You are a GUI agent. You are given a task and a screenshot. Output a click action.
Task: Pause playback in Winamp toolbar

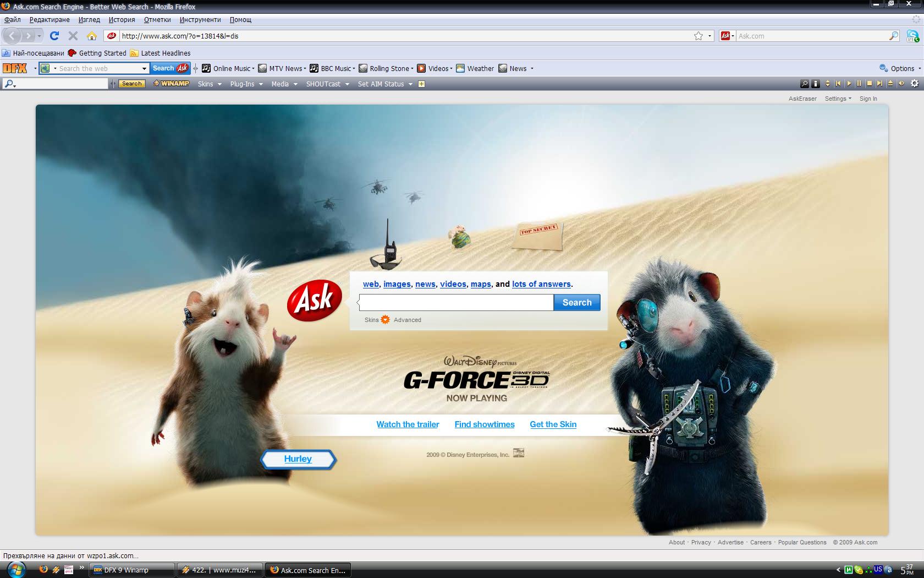coord(859,84)
